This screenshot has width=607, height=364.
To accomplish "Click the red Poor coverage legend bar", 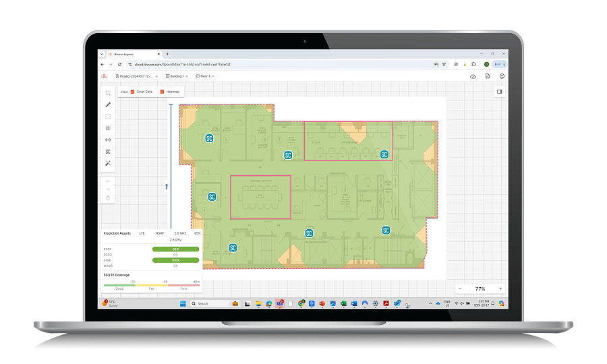I will pos(183,285).
